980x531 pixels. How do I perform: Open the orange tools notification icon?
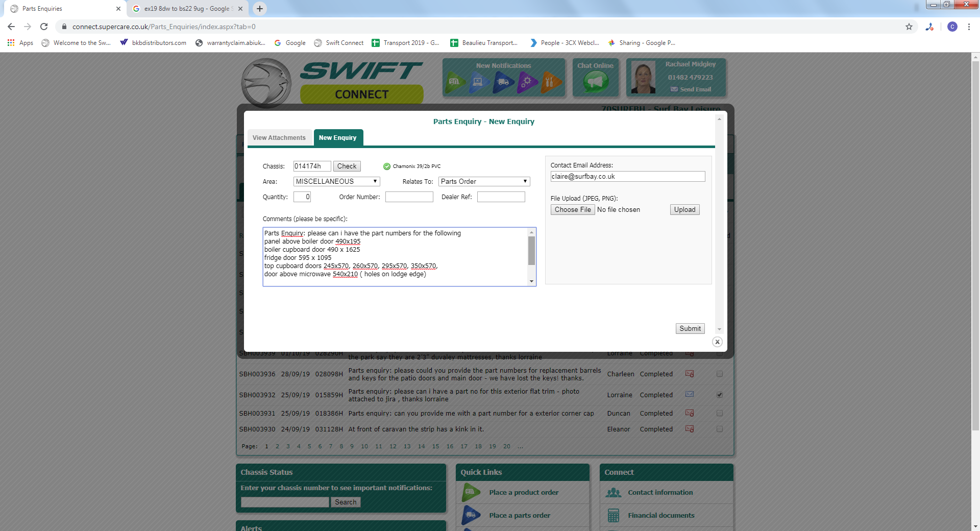[x=550, y=82]
